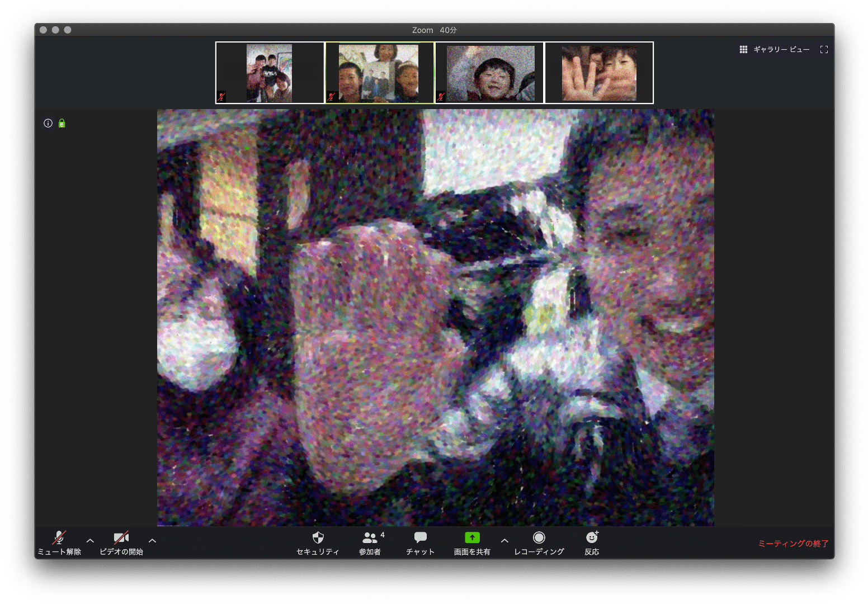Select first participant thumbnail with NASA shirt
The width and height of the screenshot is (868, 604).
click(x=270, y=73)
